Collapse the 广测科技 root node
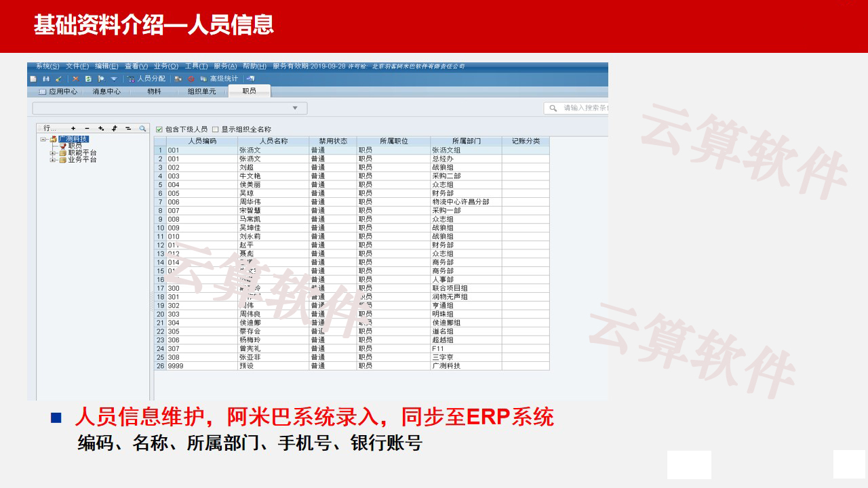 (x=43, y=140)
